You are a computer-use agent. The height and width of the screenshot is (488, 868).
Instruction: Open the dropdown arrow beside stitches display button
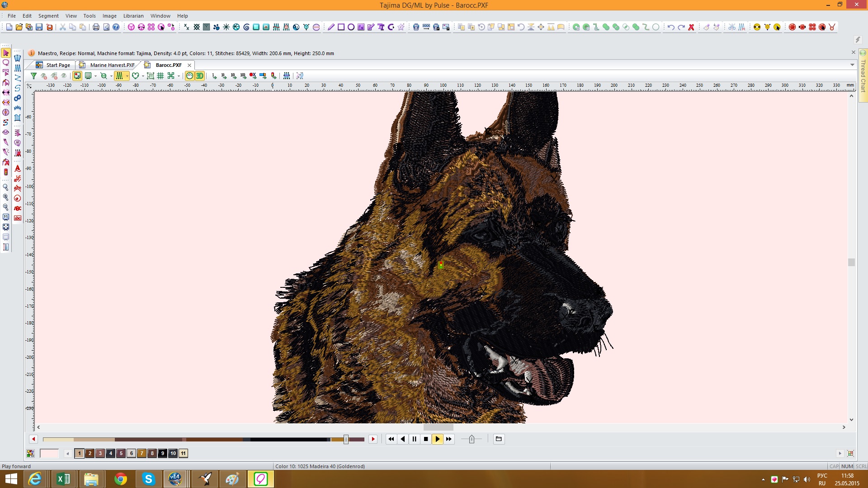click(127, 76)
